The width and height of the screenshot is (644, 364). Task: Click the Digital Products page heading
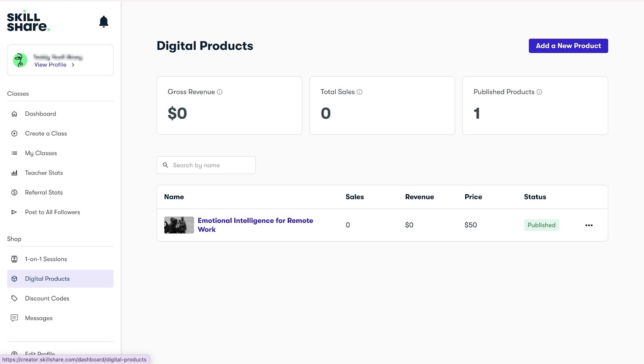[205, 46]
